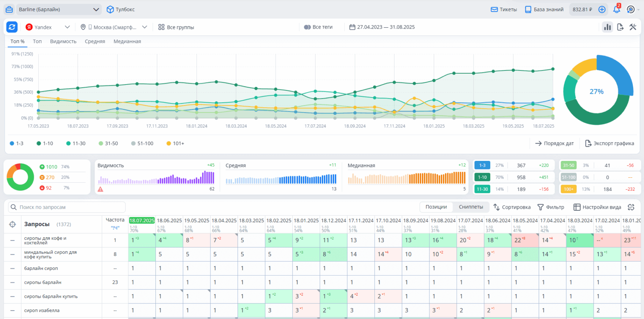
Task: Toggle the 1-10 series in chart legend
Action: click(45, 143)
